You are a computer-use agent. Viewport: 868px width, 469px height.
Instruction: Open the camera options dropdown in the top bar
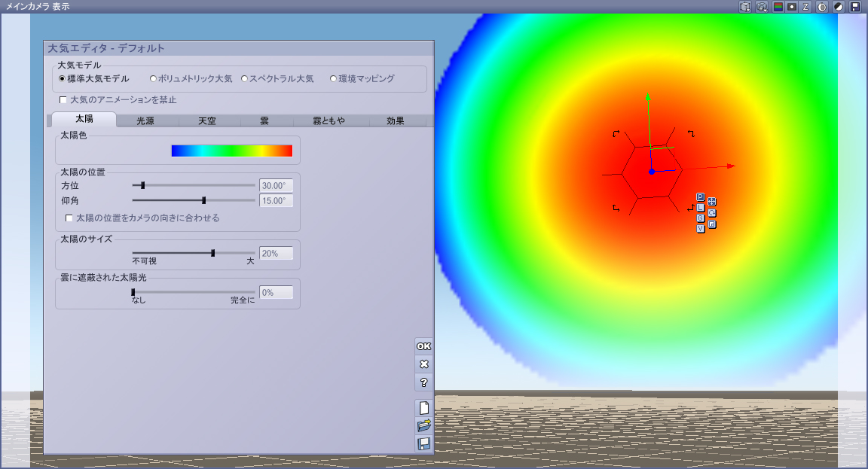762,7
